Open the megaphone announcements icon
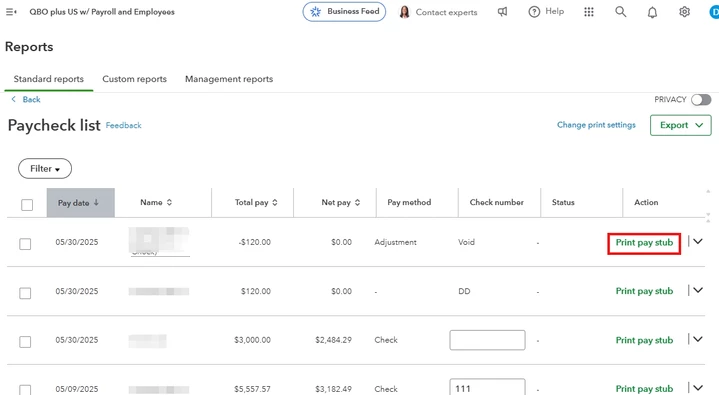This screenshot has height=395, width=719. click(x=503, y=12)
